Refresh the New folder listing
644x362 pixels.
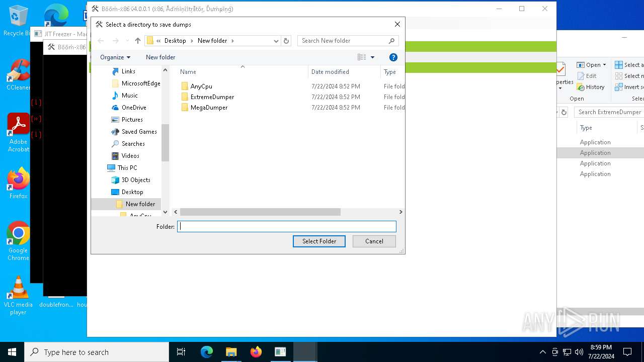(286, 41)
